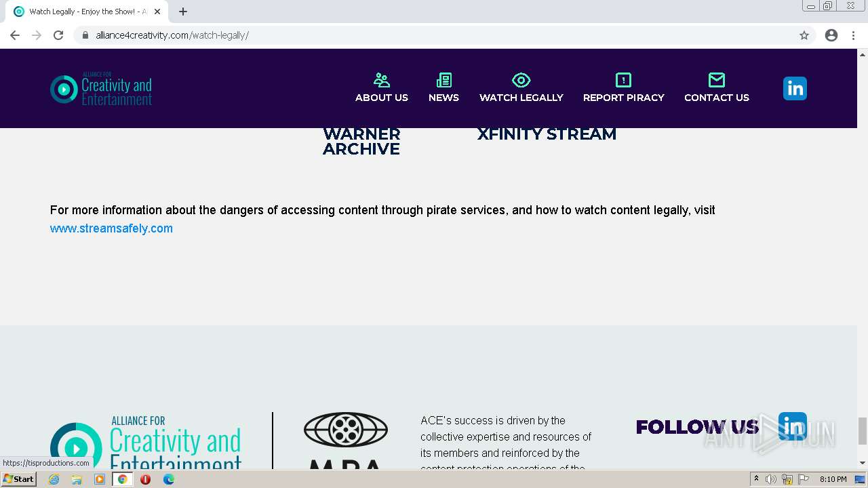The width and height of the screenshot is (868, 488).
Task: Click the CONTACT US menu label
Action: (x=717, y=98)
